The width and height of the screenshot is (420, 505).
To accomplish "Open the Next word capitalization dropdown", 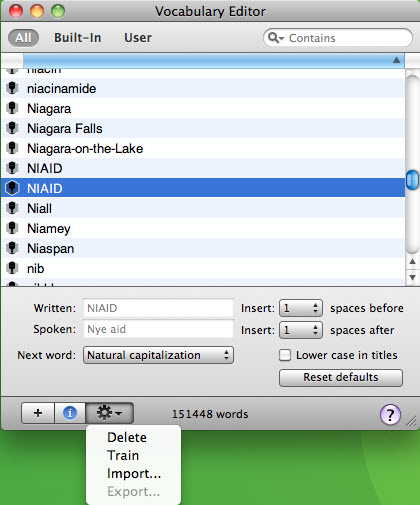I will pyautogui.click(x=158, y=355).
